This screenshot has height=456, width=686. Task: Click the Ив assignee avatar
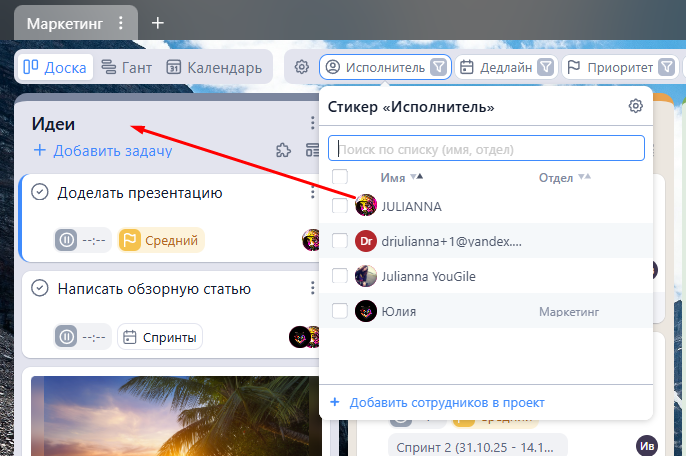[647, 446]
